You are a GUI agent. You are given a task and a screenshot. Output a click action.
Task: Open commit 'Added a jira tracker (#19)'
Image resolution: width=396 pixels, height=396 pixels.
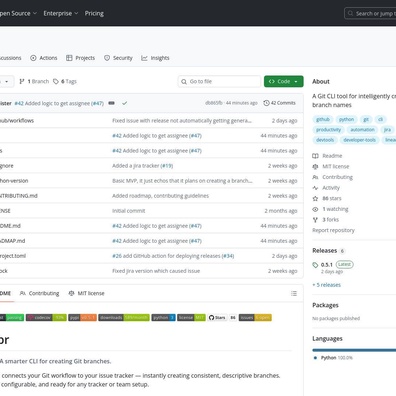point(142,166)
